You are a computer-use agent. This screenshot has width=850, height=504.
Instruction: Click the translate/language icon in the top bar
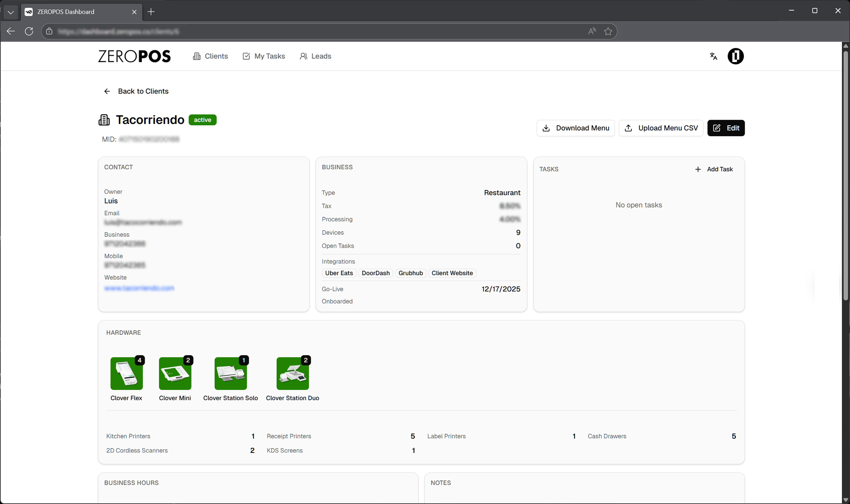[x=713, y=56]
